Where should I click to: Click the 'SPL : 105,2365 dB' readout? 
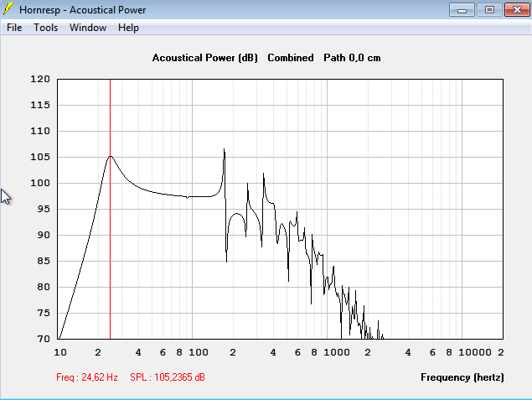pos(168,377)
